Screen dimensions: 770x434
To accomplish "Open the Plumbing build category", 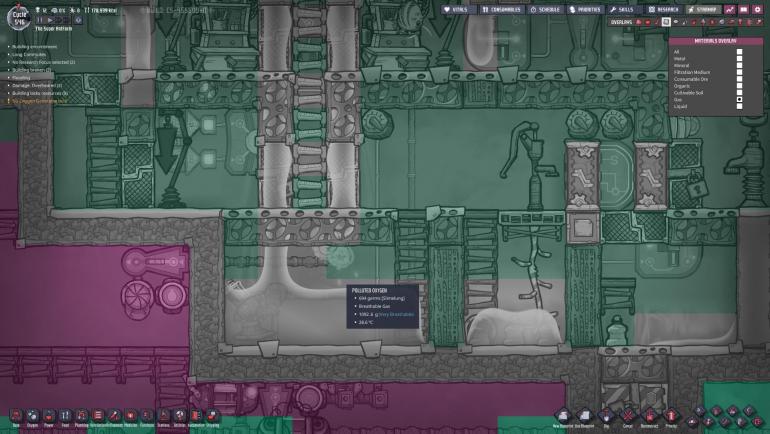I will 82,415.
